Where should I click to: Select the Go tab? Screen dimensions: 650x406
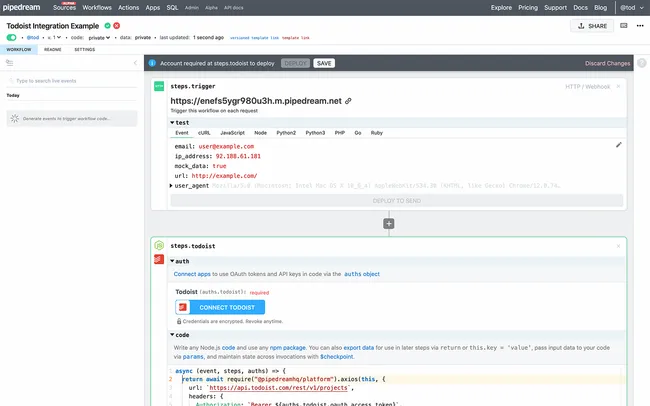[358, 133]
